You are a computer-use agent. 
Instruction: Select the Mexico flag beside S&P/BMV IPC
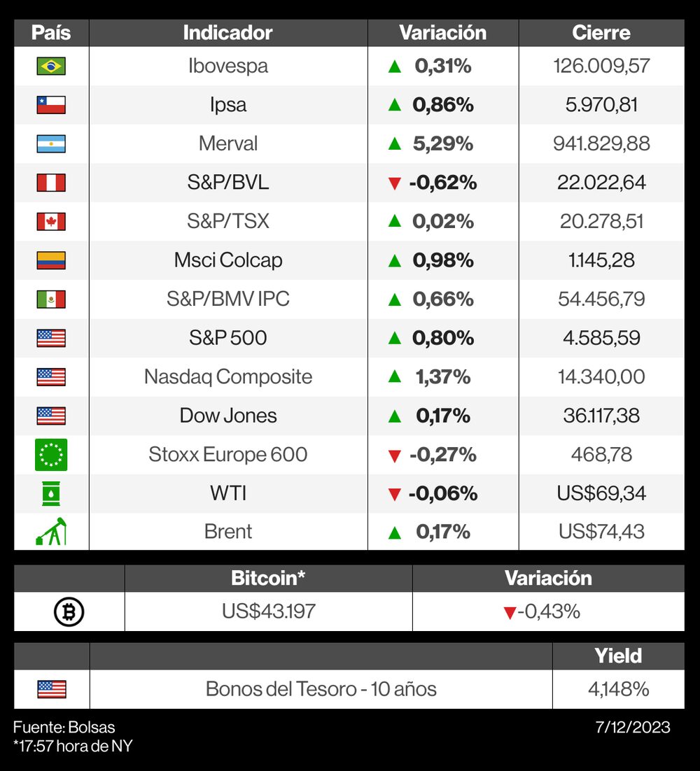[51, 299]
